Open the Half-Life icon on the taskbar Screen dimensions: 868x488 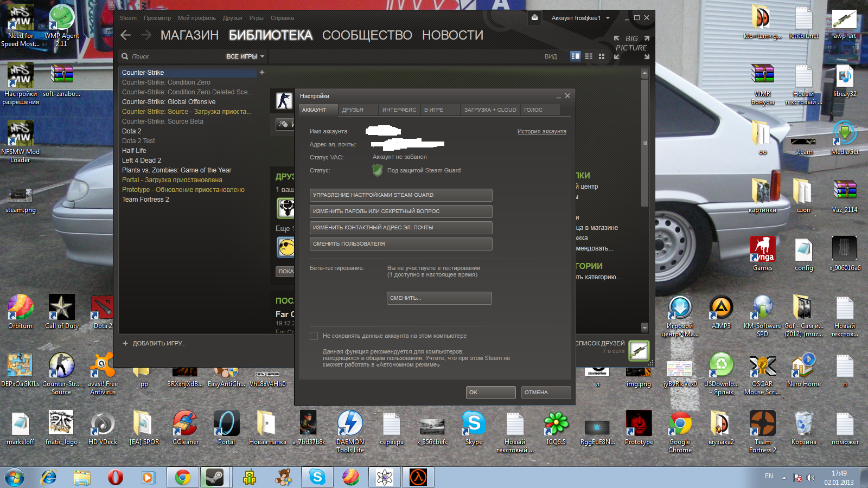click(x=418, y=477)
